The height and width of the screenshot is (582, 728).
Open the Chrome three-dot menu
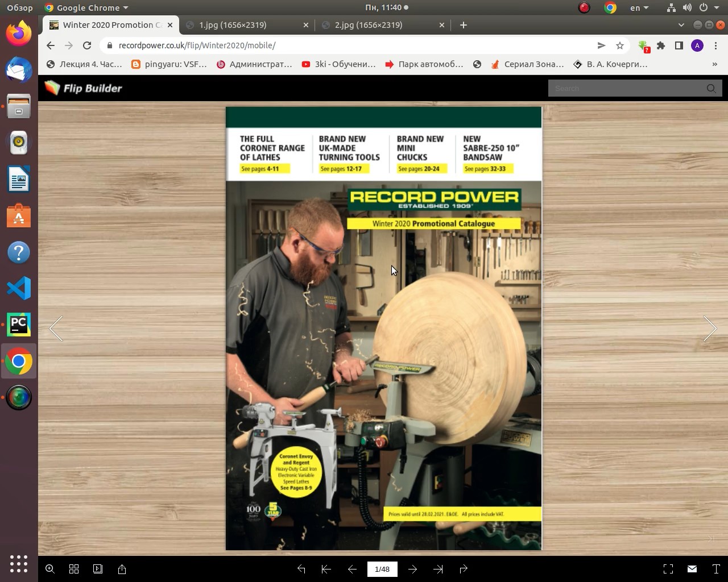715,45
